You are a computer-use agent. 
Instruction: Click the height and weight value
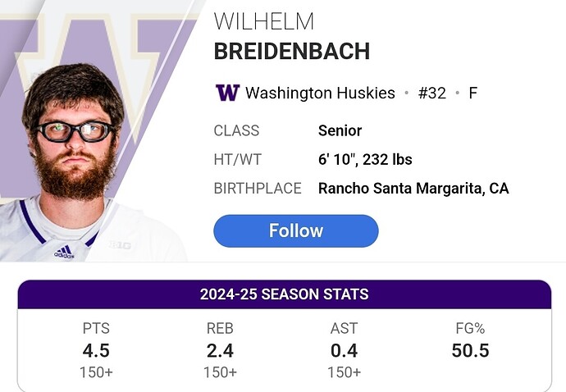(365, 160)
